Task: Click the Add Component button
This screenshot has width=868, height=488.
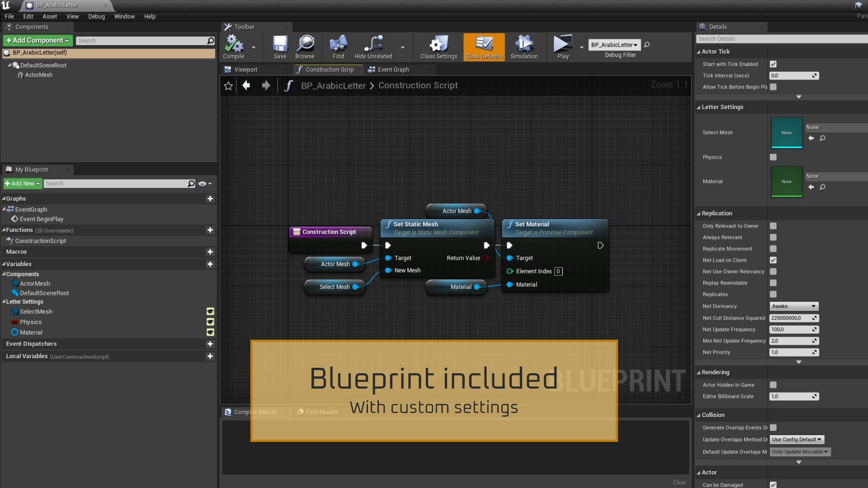Action: (38, 40)
